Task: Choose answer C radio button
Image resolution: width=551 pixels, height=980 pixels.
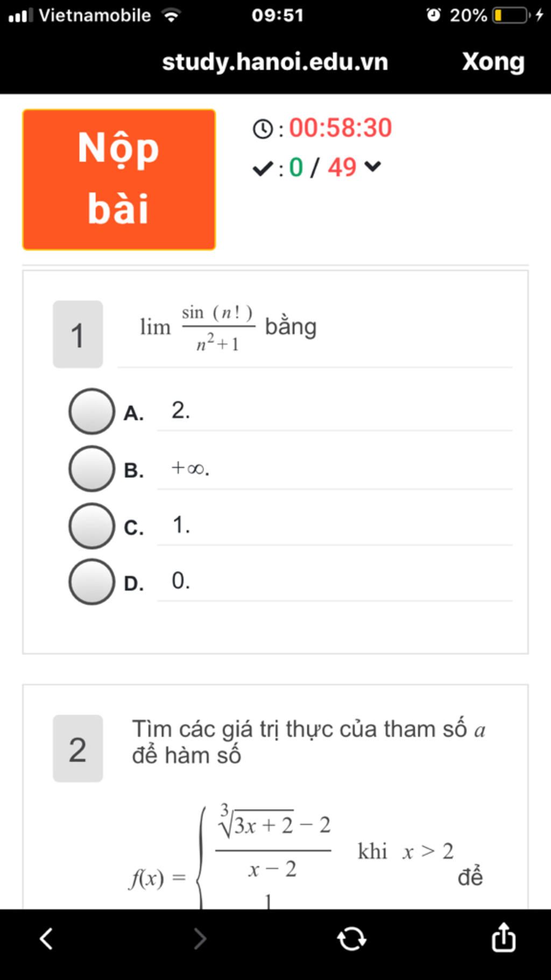Action: [x=91, y=526]
